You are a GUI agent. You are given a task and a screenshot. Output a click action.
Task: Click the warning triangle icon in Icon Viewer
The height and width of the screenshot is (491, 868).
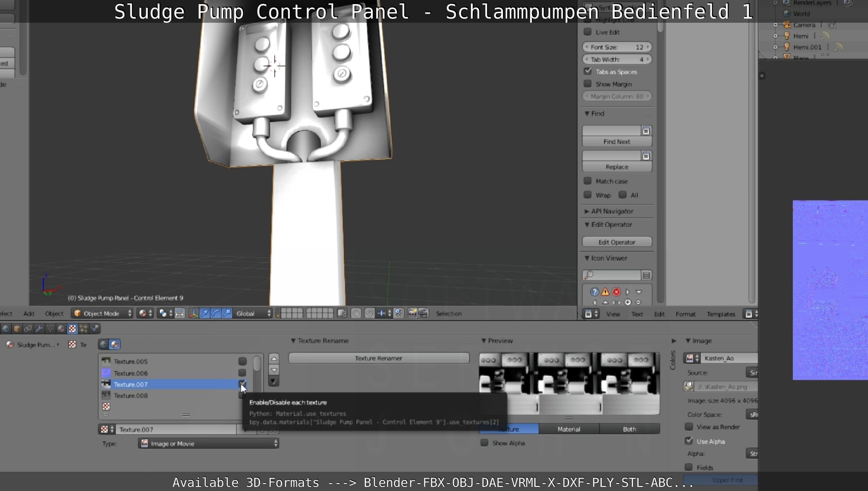tap(605, 292)
